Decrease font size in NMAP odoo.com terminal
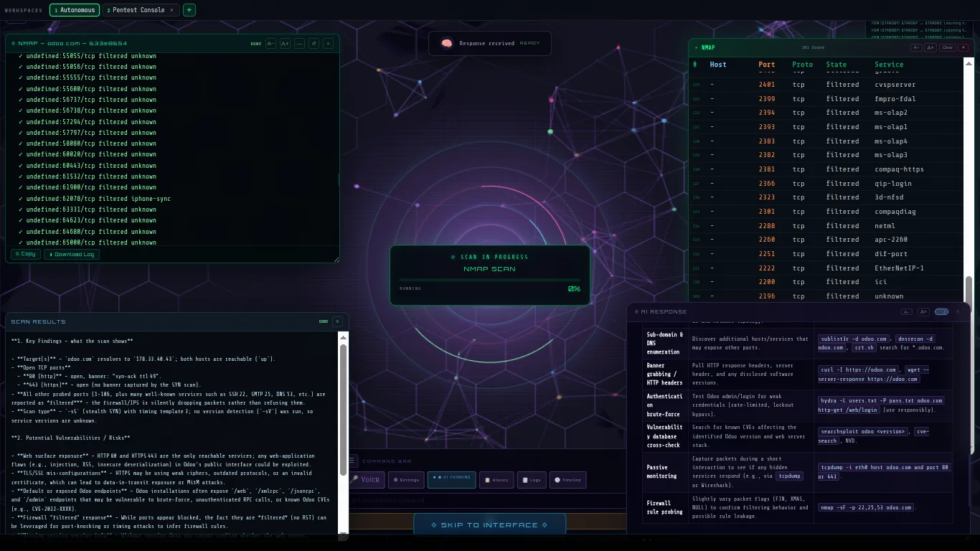This screenshot has width=980, height=551. (270, 44)
